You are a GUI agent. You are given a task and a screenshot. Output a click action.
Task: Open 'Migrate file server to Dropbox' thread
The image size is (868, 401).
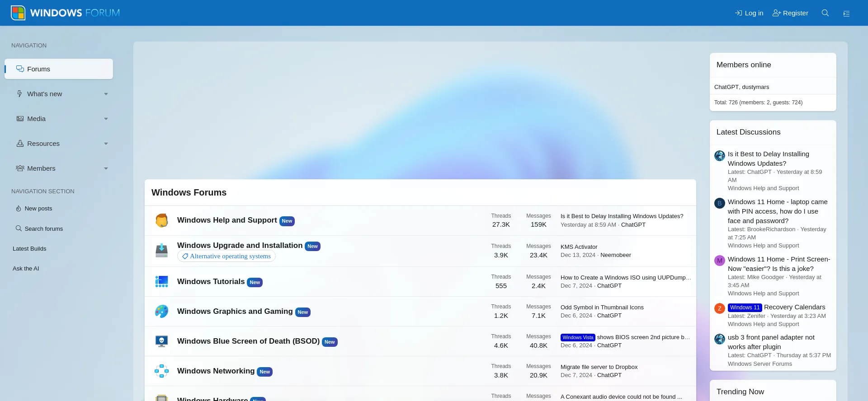599,367
